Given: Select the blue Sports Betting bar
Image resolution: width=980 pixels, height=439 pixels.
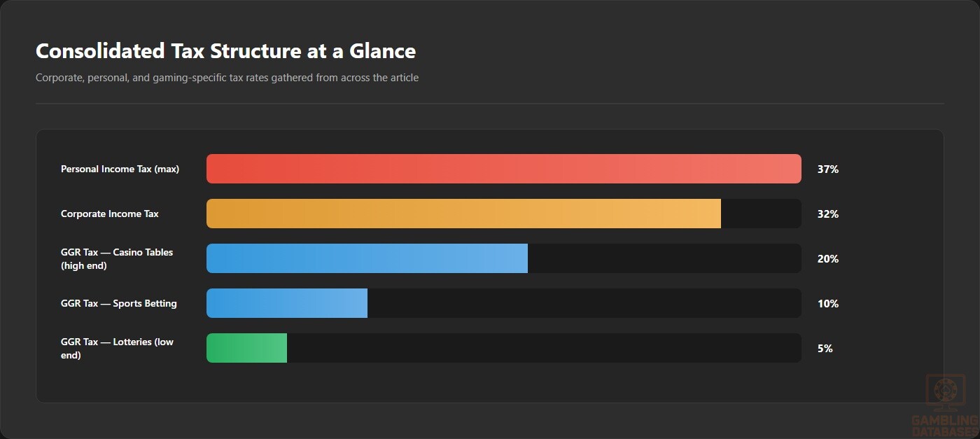Looking at the screenshot, I should coord(287,303).
